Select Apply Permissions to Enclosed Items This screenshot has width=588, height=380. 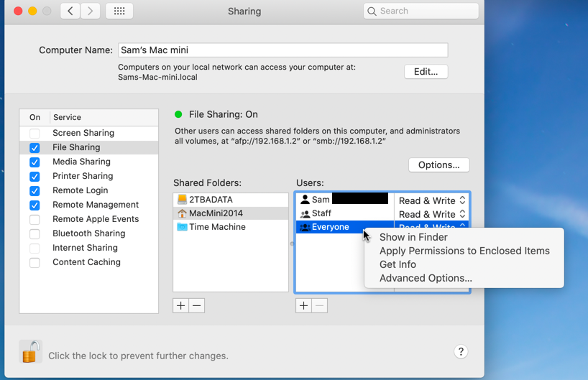464,251
